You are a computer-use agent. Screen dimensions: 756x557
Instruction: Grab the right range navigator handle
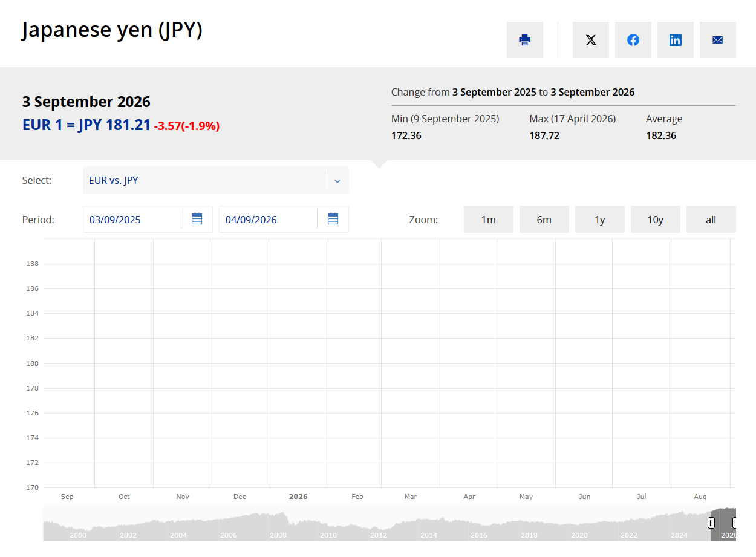pos(734,523)
